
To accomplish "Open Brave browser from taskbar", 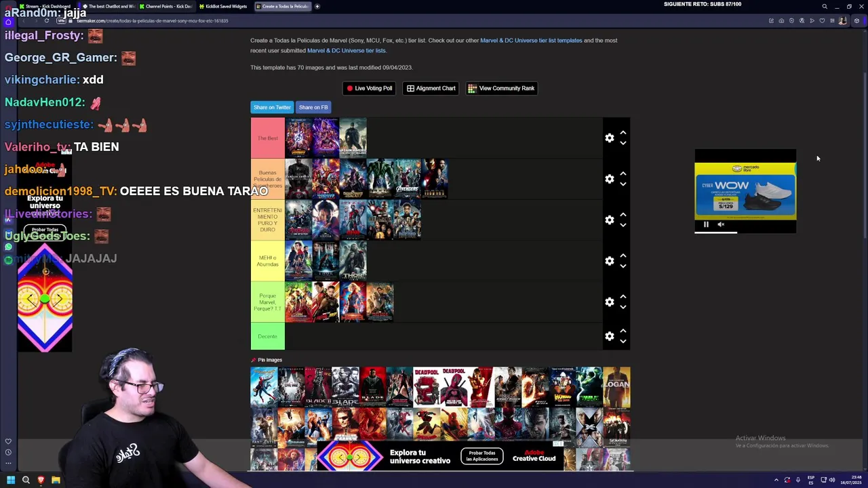I will 41,480.
